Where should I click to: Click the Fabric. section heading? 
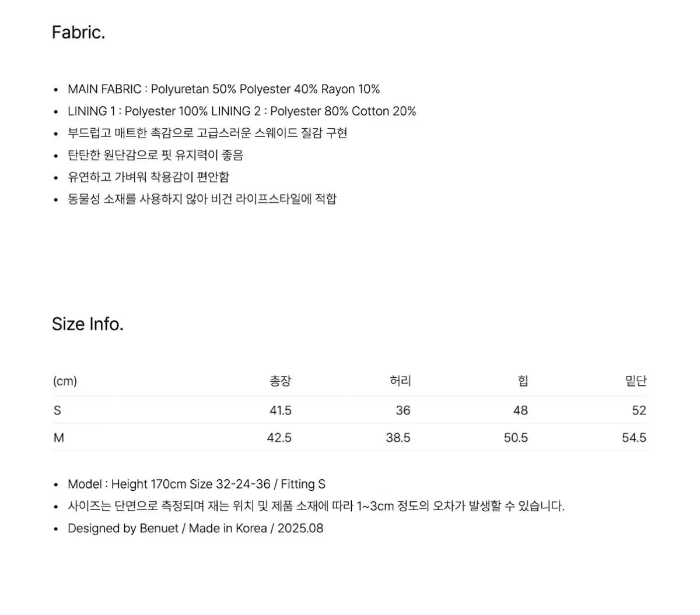(x=78, y=32)
